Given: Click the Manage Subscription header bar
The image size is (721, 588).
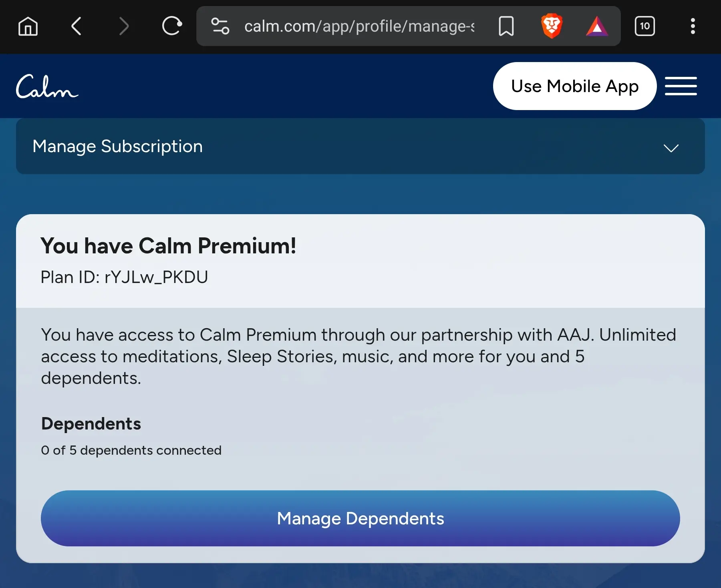Looking at the screenshot, I should pyautogui.click(x=360, y=146).
